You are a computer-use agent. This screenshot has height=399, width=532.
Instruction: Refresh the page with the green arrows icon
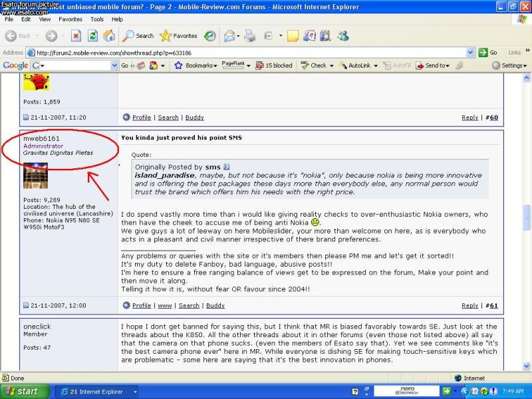pos(92,36)
